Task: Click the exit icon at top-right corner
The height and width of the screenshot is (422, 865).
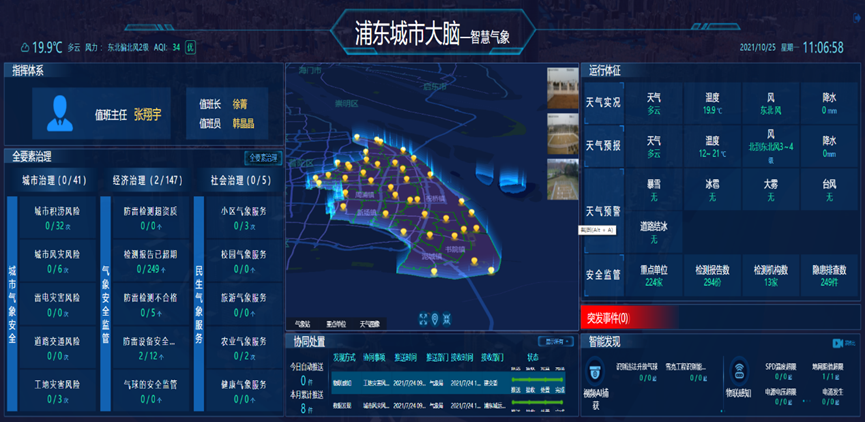Action: (857, 19)
